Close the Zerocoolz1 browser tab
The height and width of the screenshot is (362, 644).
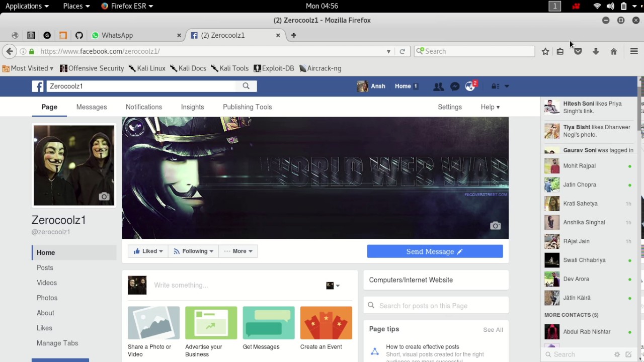[278, 35]
